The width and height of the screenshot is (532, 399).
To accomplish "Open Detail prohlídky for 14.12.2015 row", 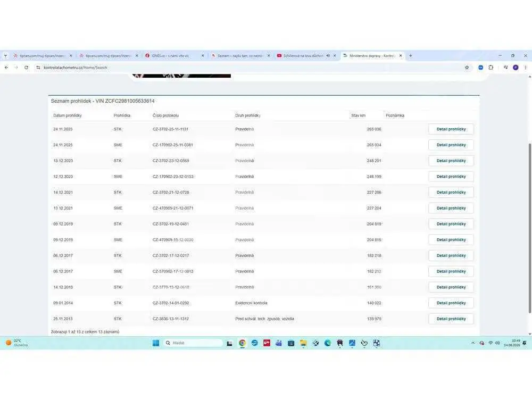I will (x=451, y=287).
